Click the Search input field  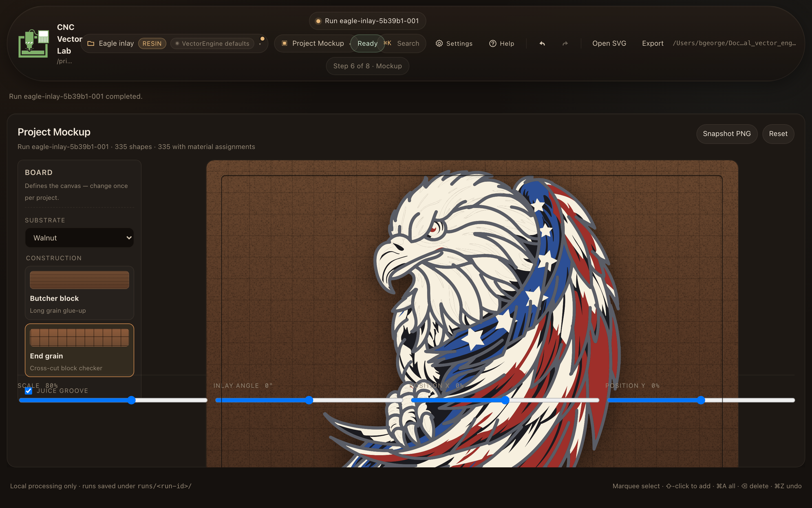pos(402,43)
